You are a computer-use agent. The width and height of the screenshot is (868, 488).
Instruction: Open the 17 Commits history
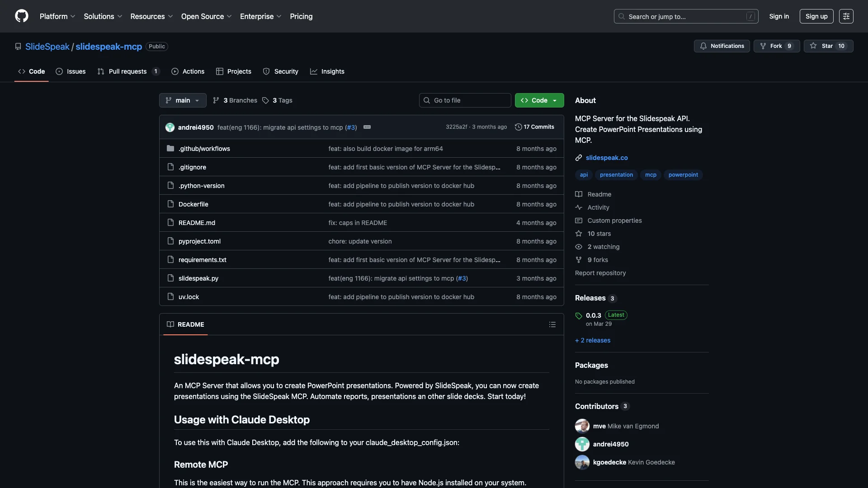tap(534, 127)
